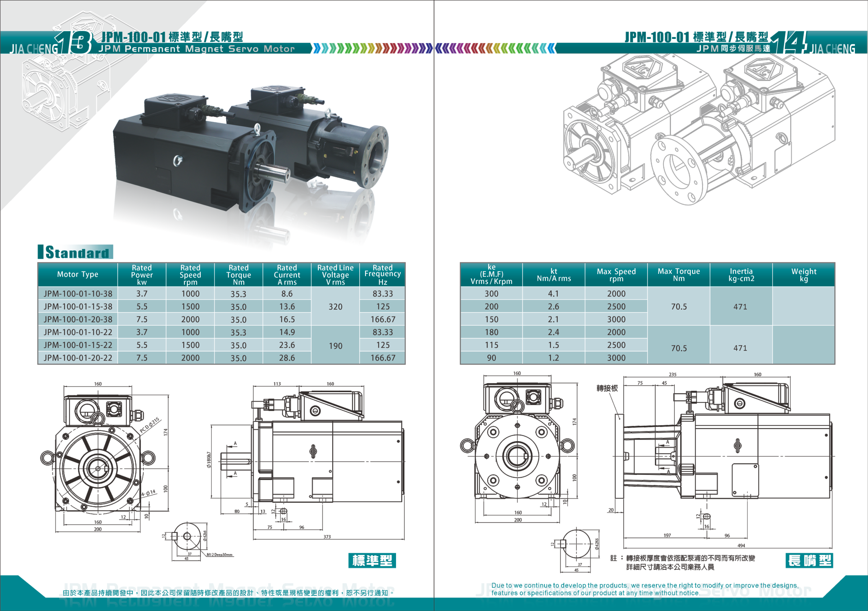
Task: Click the JIA CHENG logo in top right
Action: [832, 49]
